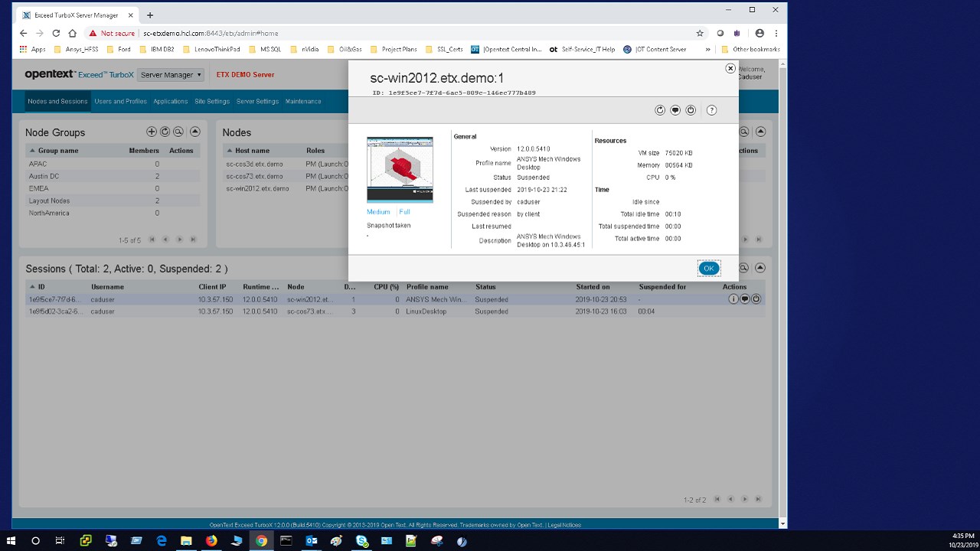
Task: Send message to the ANSYS Mech session
Action: [x=745, y=299]
